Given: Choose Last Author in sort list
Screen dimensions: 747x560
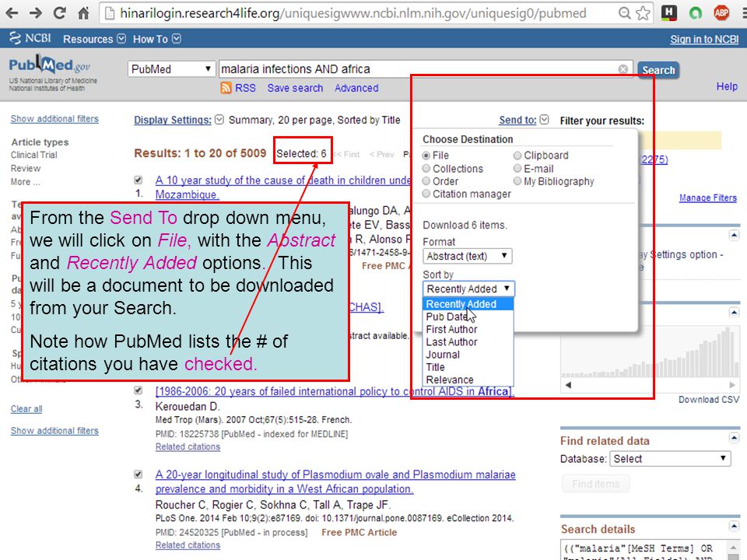Looking at the screenshot, I should tap(468, 342).
